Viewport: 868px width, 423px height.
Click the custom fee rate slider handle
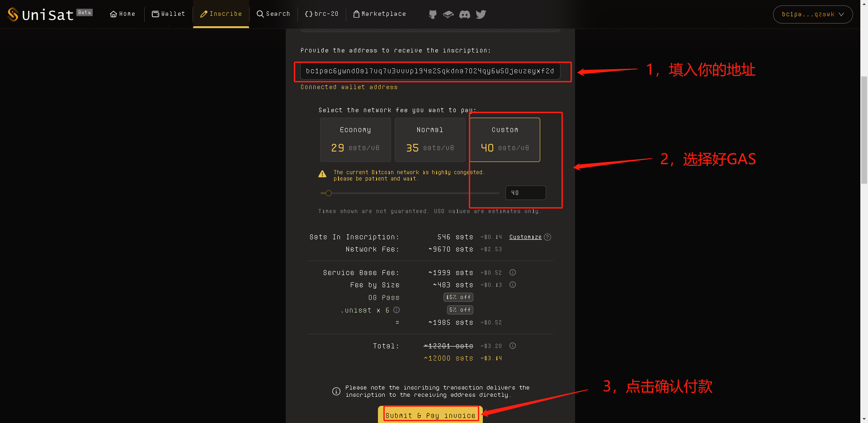point(329,193)
